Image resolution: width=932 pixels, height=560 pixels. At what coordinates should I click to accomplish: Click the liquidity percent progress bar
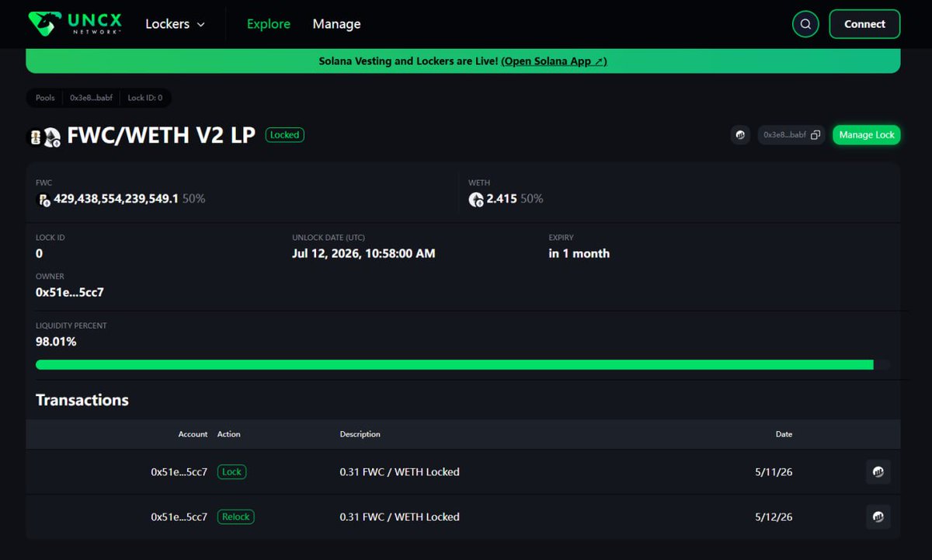[x=463, y=364]
